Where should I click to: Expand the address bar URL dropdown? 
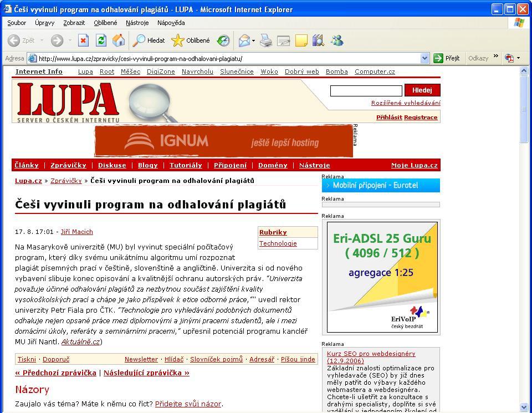(425, 58)
